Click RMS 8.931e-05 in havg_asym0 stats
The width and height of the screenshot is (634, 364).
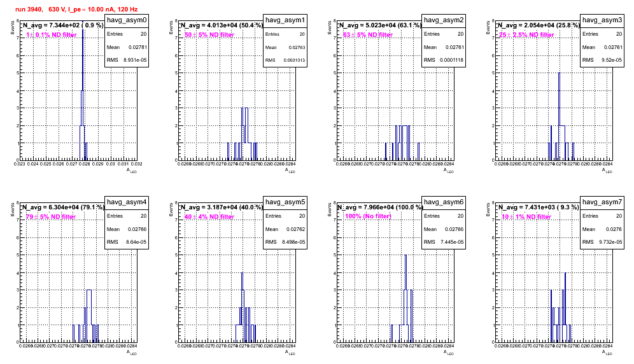pos(127,60)
